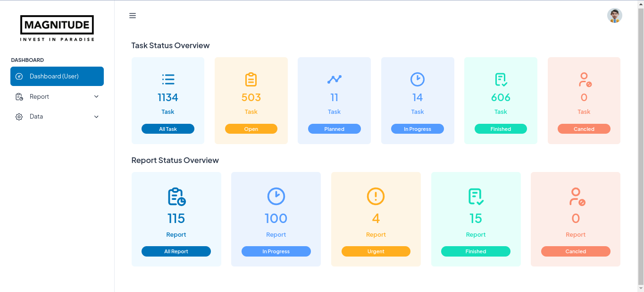Image resolution: width=644 pixels, height=292 pixels.
Task: Click the 100 report count
Action: tap(276, 218)
